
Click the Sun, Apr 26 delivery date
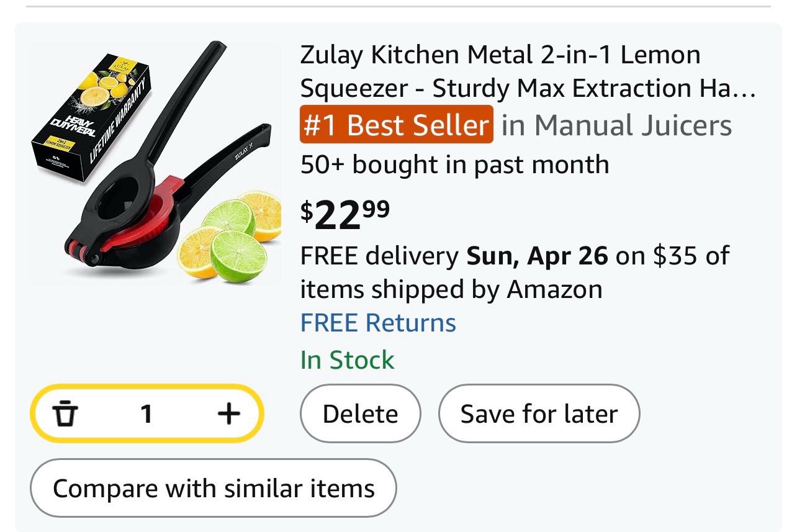pyautogui.click(x=537, y=256)
